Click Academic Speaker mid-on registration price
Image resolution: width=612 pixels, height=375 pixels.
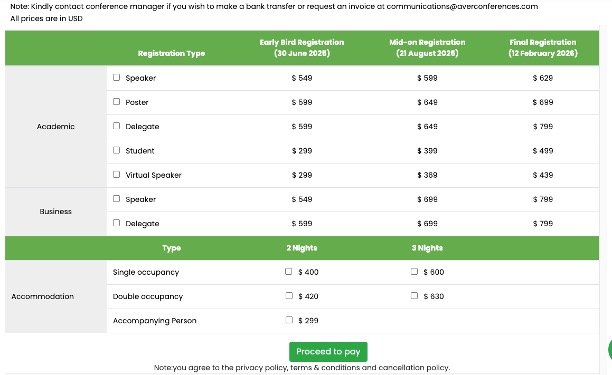427,78
